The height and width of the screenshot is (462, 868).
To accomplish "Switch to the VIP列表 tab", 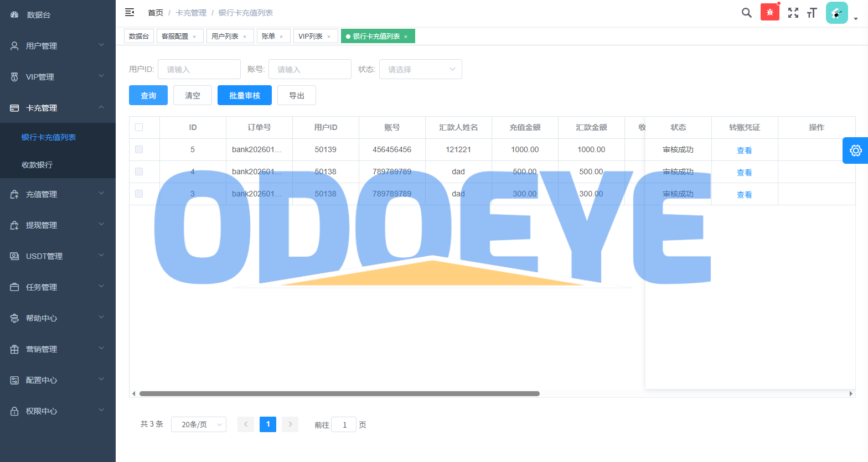I will [x=311, y=37].
